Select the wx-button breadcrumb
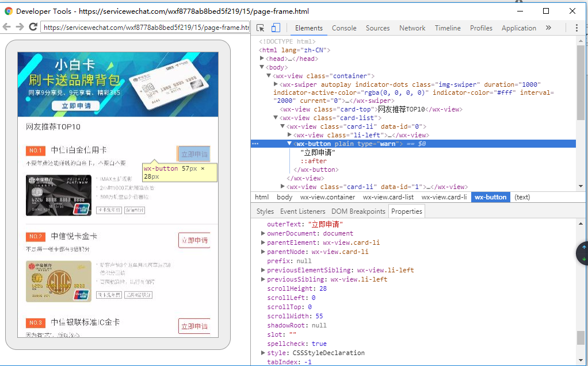 click(x=491, y=197)
